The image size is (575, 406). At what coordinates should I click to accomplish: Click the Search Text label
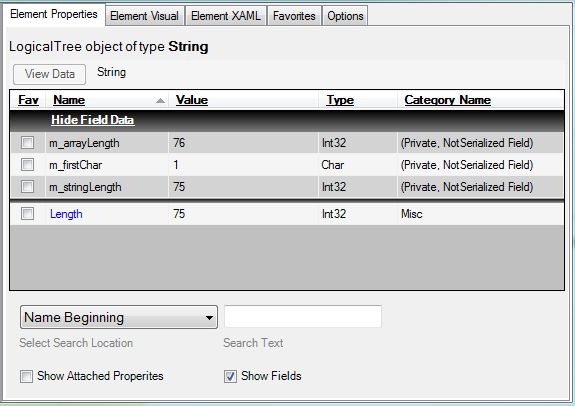(x=253, y=343)
